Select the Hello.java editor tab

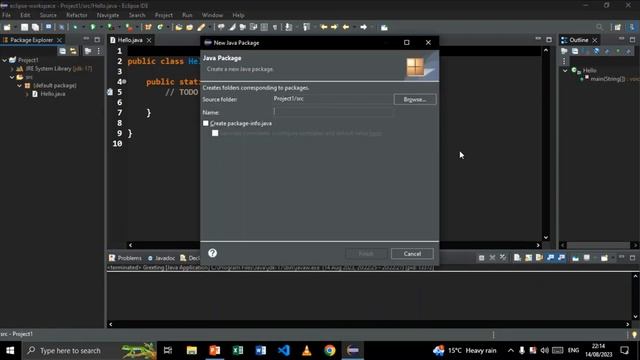tap(130, 40)
